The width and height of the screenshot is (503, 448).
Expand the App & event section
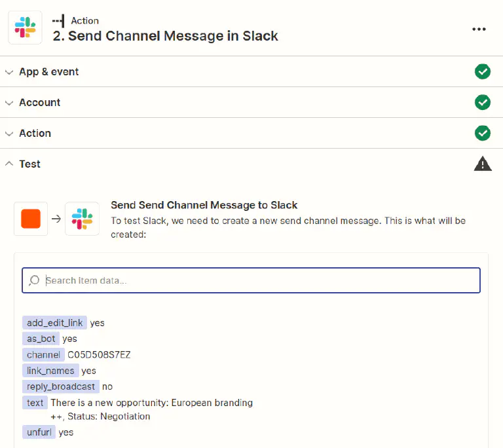(x=9, y=72)
